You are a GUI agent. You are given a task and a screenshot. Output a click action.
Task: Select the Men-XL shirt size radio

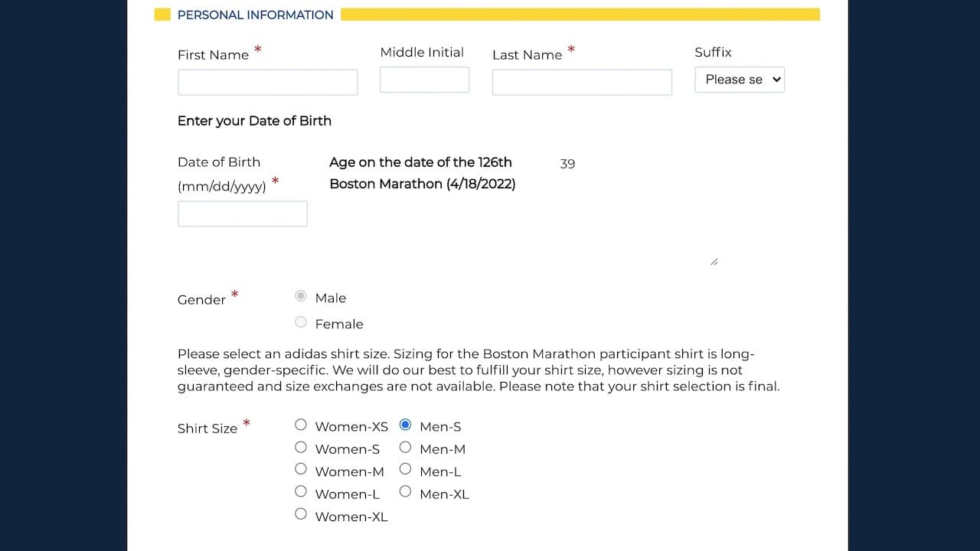coord(405,491)
